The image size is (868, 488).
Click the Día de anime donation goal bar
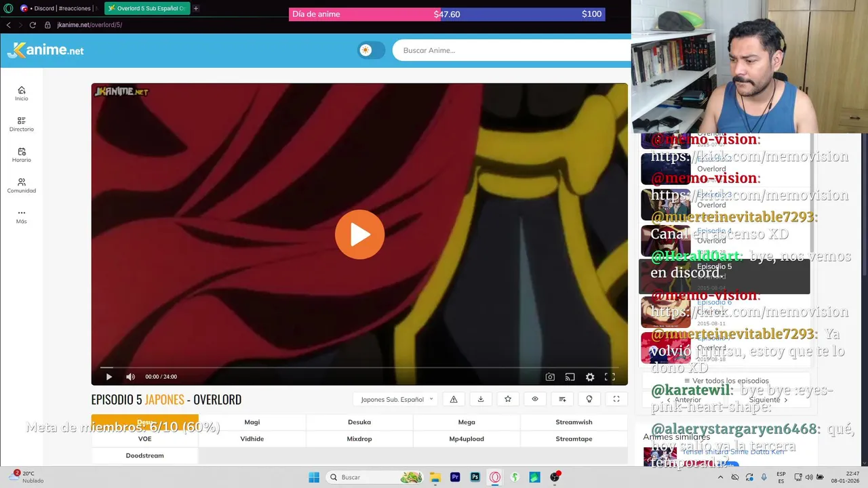[447, 14]
